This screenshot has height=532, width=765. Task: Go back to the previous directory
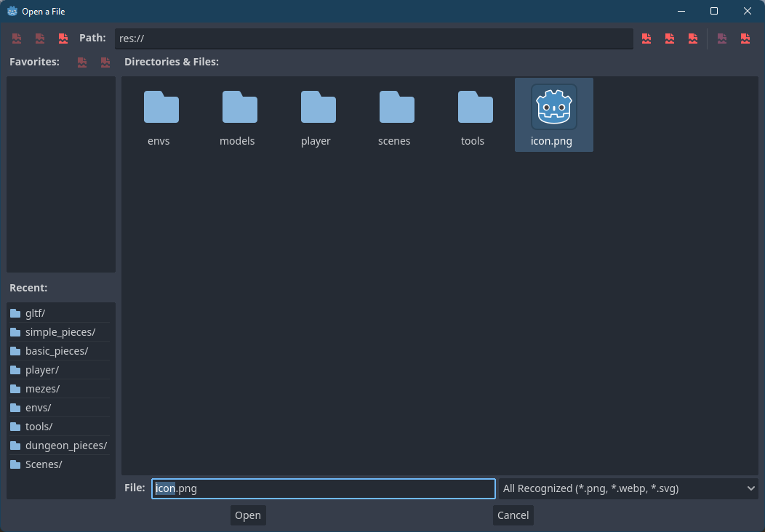point(16,38)
